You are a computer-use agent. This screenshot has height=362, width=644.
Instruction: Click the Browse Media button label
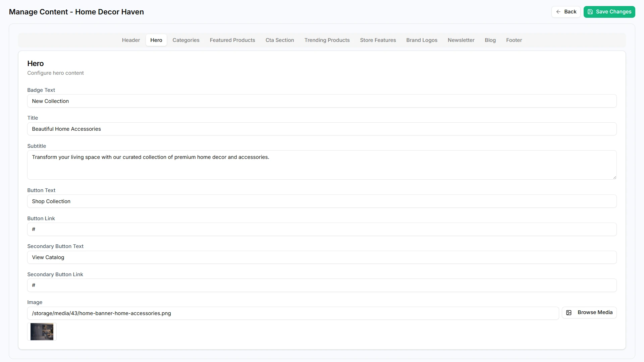coord(595,312)
